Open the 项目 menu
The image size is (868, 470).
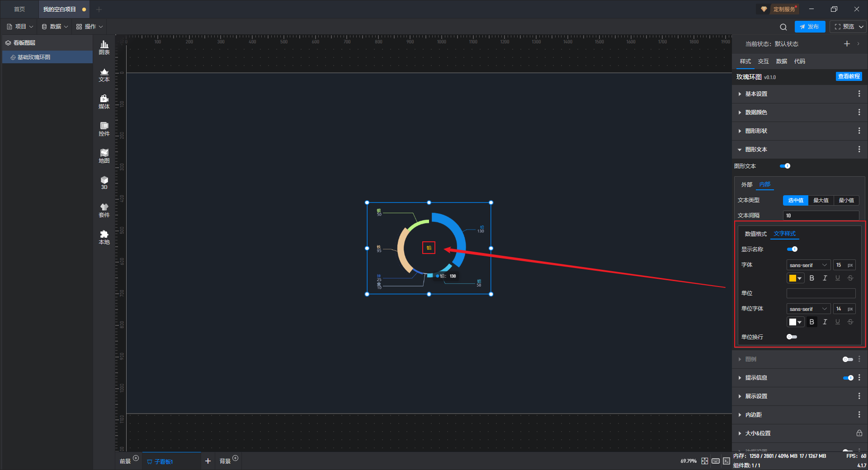click(20, 27)
